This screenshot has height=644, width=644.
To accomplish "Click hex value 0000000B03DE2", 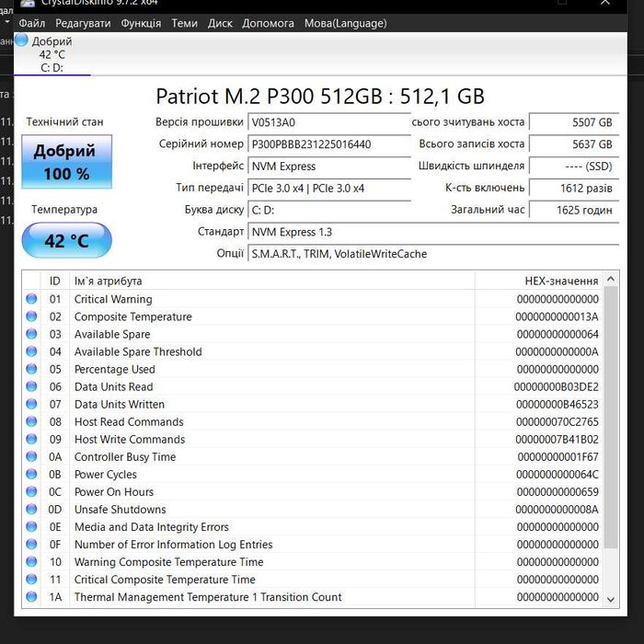I will click(x=556, y=387).
